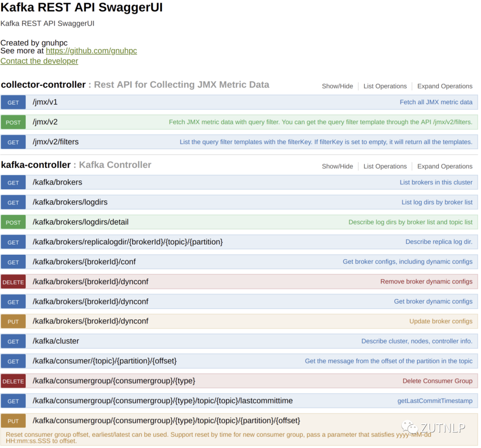Viewport: 481px width, 448px height.
Task: Click Show/Hide for kafka-controller
Action: click(338, 166)
